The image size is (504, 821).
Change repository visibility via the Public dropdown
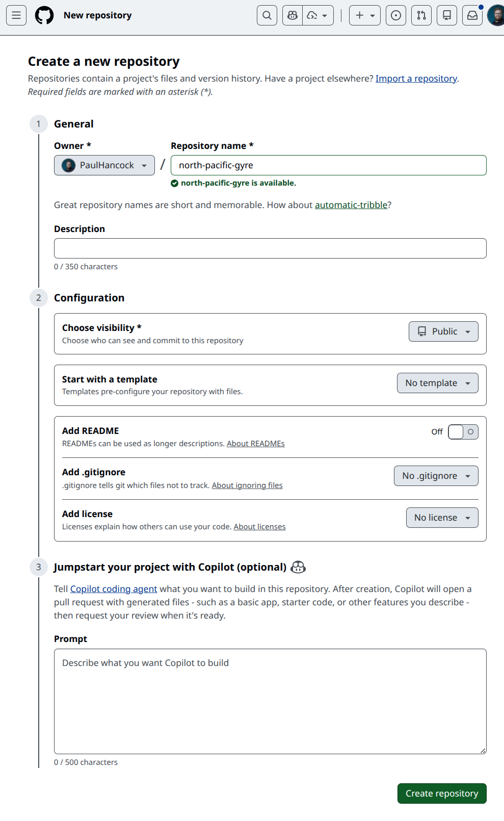[442, 331]
